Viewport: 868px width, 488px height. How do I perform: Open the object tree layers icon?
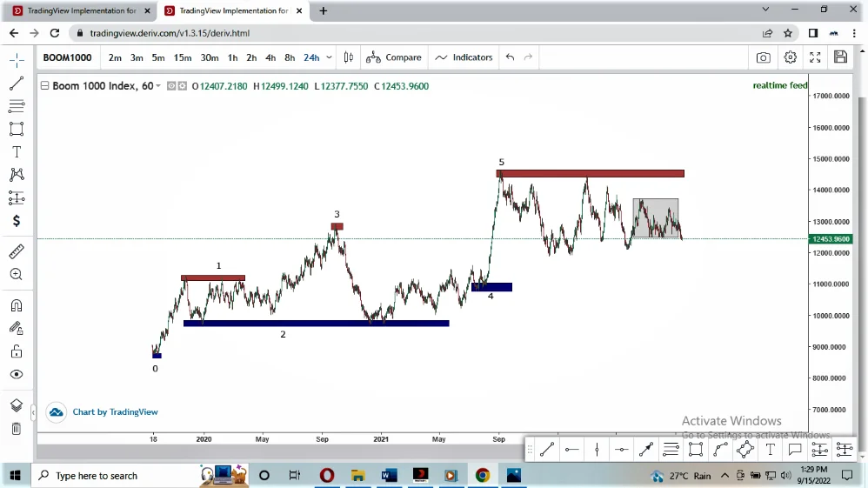pos(17,405)
